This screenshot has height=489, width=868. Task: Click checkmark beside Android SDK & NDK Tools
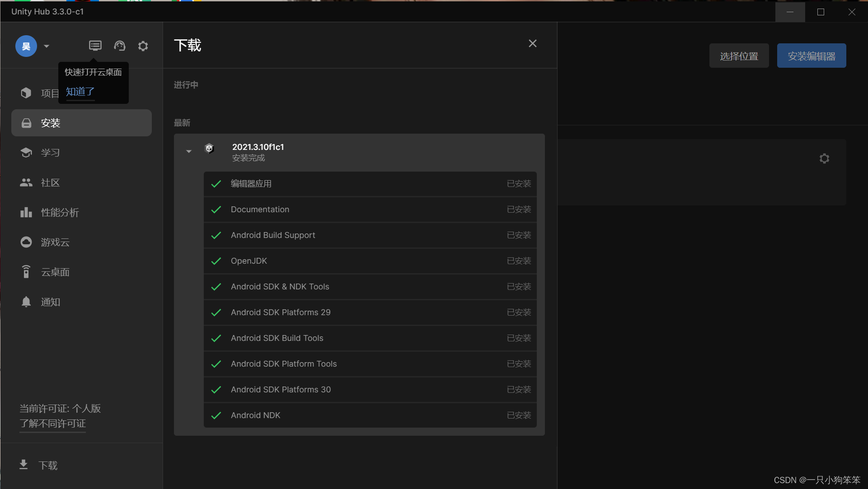click(216, 287)
